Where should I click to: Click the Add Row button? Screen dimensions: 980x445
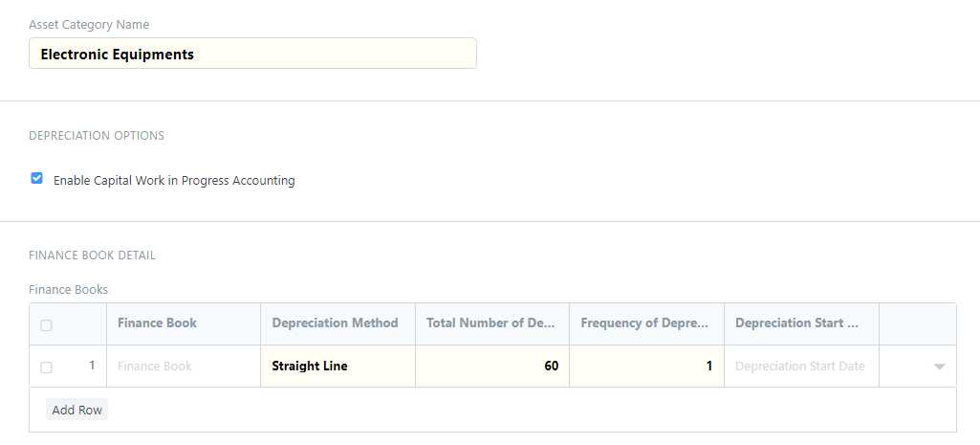(x=76, y=410)
